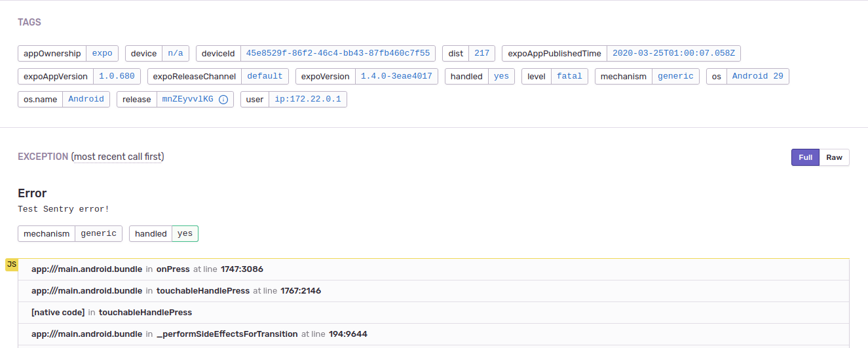
Task: Filter by dist value 217
Action: click(482, 54)
